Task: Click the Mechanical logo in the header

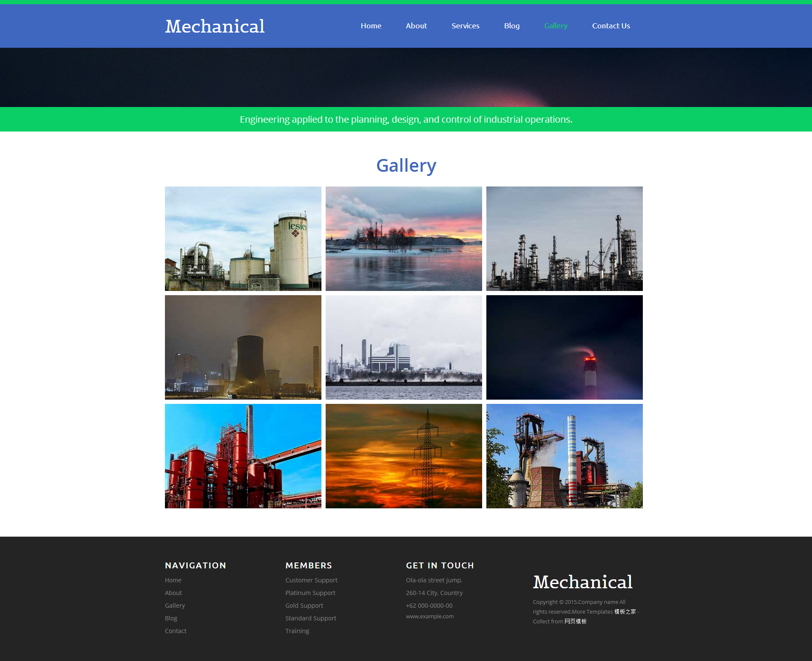Action: [215, 26]
